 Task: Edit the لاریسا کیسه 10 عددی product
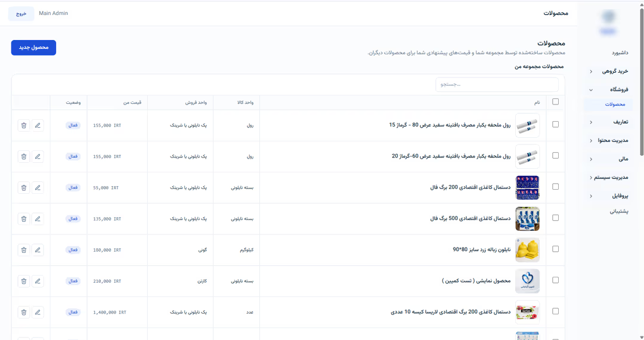[38, 312]
